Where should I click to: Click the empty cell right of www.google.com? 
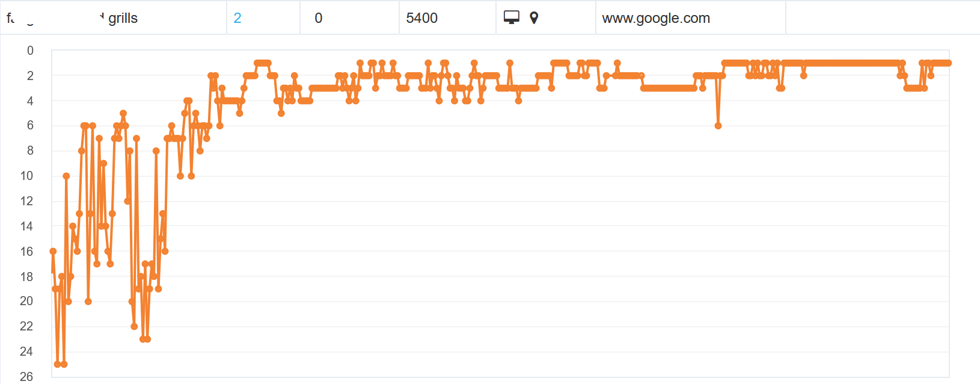coord(883,18)
